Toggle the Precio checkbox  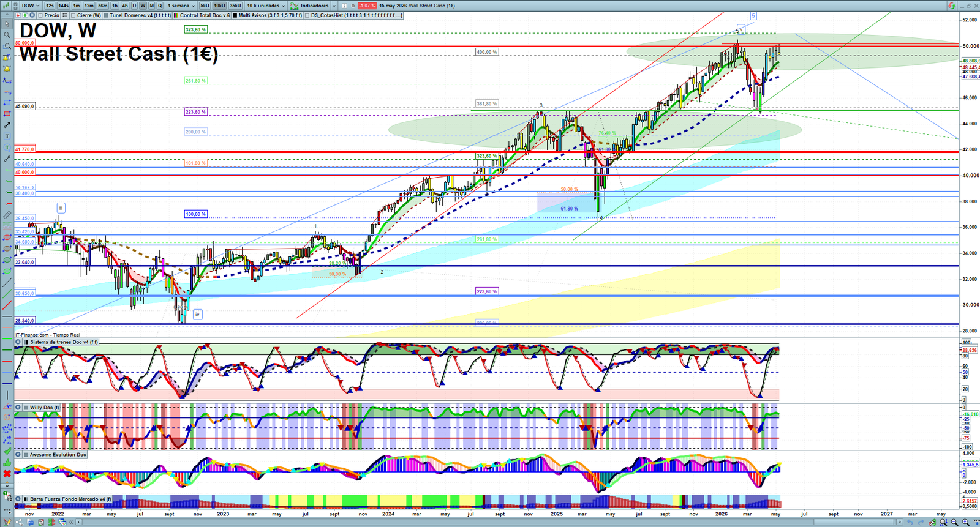point(40,15)
